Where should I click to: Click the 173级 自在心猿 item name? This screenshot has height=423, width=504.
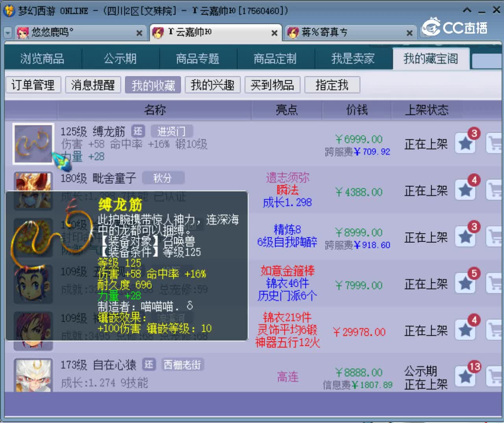(98, 365)
